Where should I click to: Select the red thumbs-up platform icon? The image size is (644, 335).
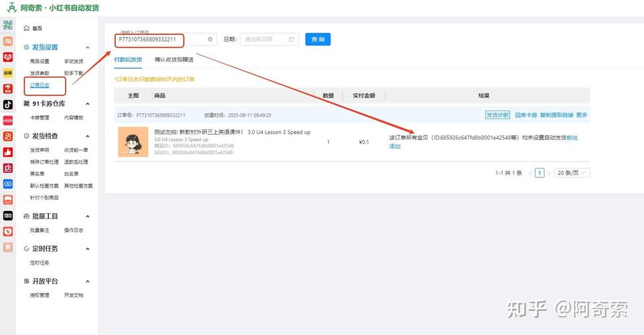point(8,152)
